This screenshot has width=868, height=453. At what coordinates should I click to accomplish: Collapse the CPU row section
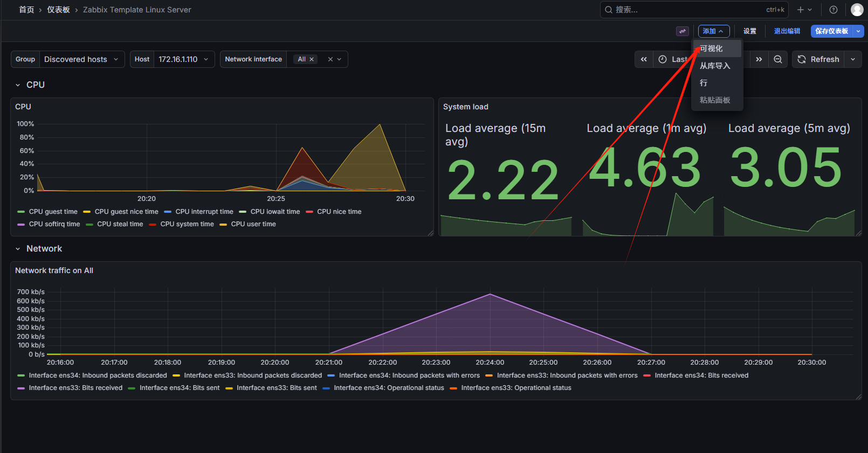click(18, 85)
